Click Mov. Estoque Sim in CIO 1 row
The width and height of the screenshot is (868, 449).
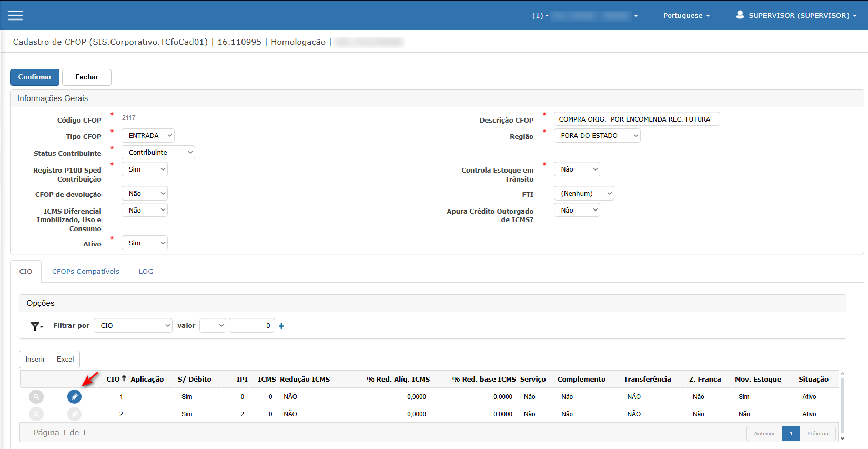pos(744,397)
